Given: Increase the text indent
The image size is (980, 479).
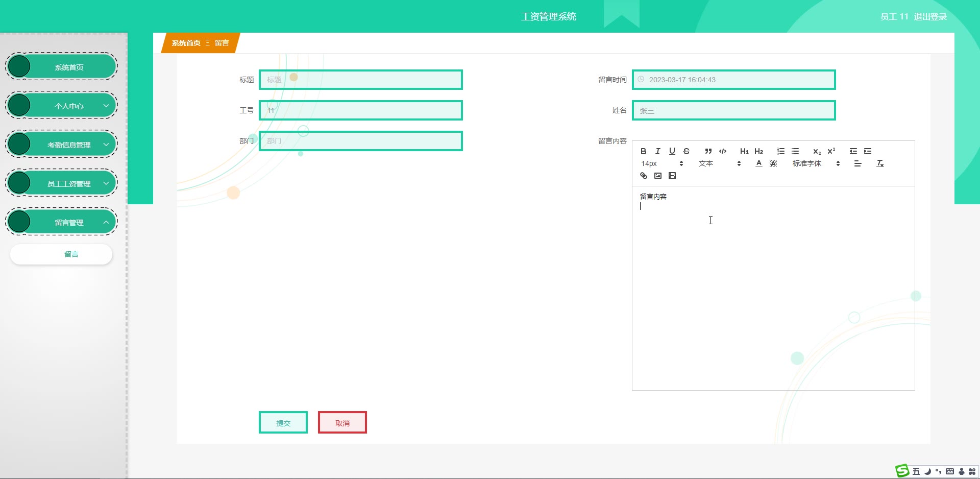Looking at the screenshot, I should click(x=867, y=151).
